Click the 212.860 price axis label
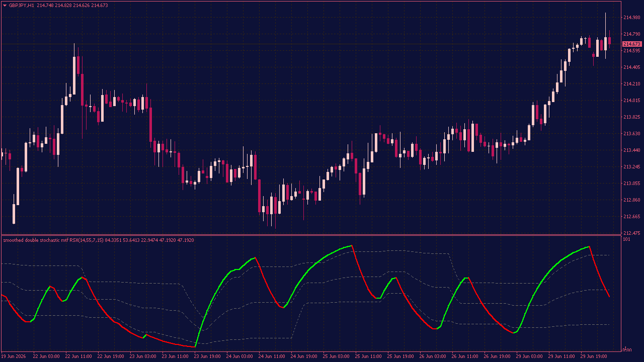The image size is (644, 362). click(631, 200)
